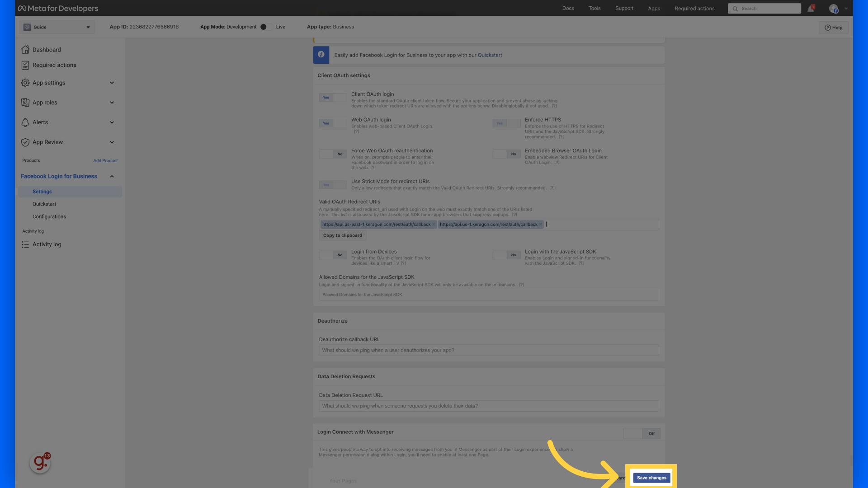Click Add Product link
This screenshot has height=488, width=868.
point(105,161)
